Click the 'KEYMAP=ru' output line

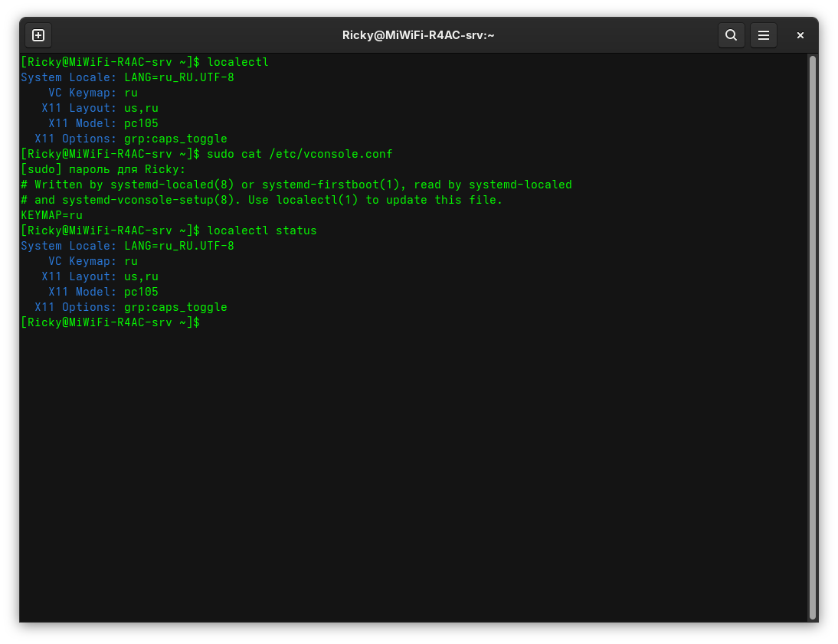(52, 215)
